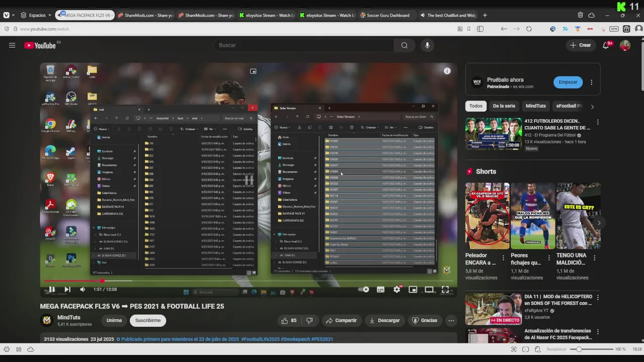The image size is (644, 362).
Task: Switch to The best ChatBot tab
Action: (448, 15)
